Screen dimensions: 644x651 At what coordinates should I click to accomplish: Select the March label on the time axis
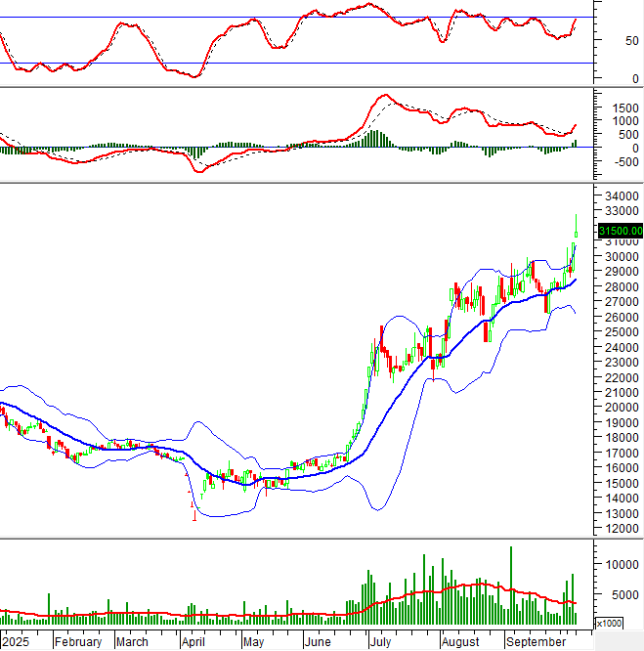(x=133, y=642)
